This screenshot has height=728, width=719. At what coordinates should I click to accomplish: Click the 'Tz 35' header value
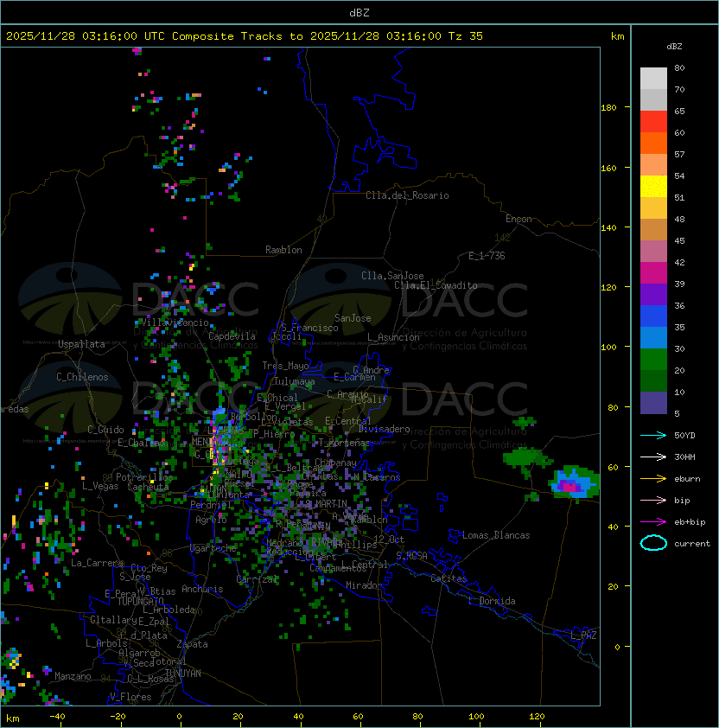[466, 36]
